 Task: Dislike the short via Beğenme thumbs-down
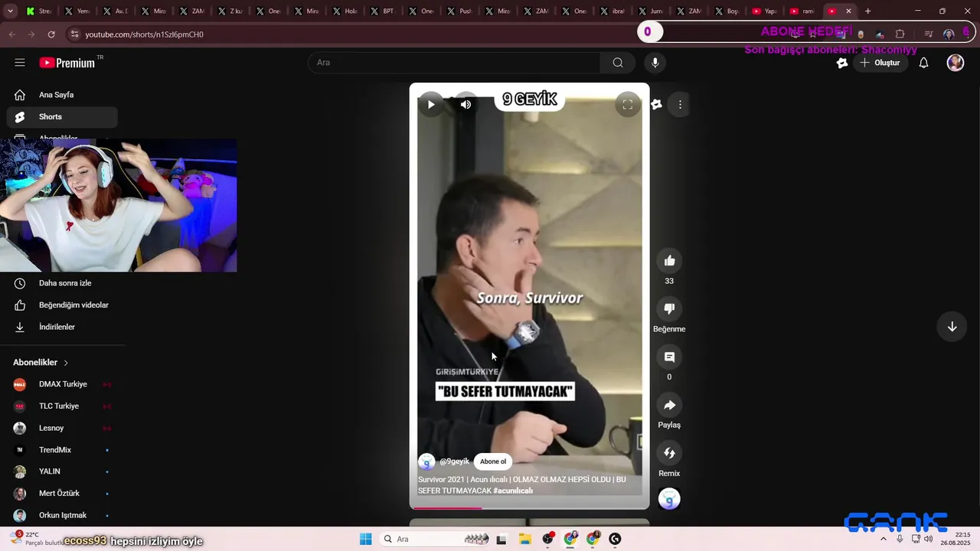point(669,309)
